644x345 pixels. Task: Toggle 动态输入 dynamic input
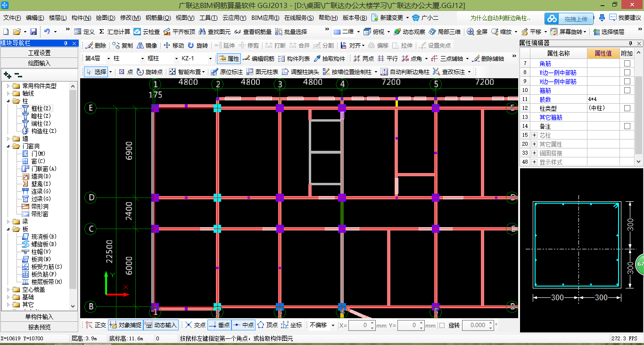pos(161,325)
